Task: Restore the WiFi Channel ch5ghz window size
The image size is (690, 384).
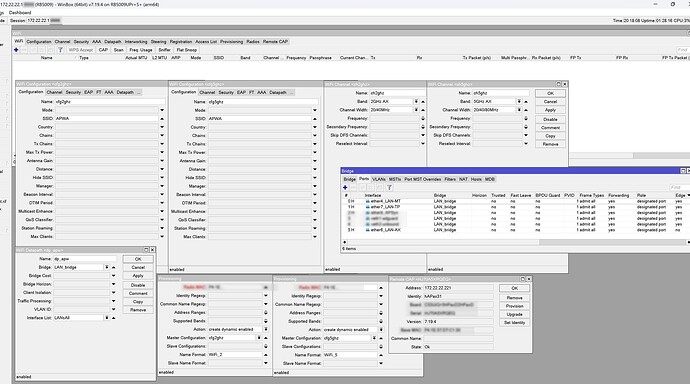Action: point(558,84)
